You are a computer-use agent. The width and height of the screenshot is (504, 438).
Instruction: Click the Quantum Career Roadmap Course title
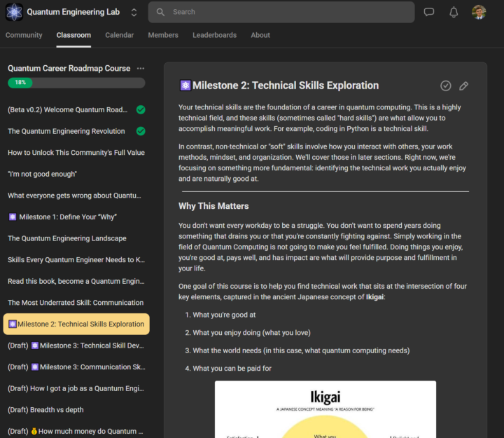[x=69, y=68]
